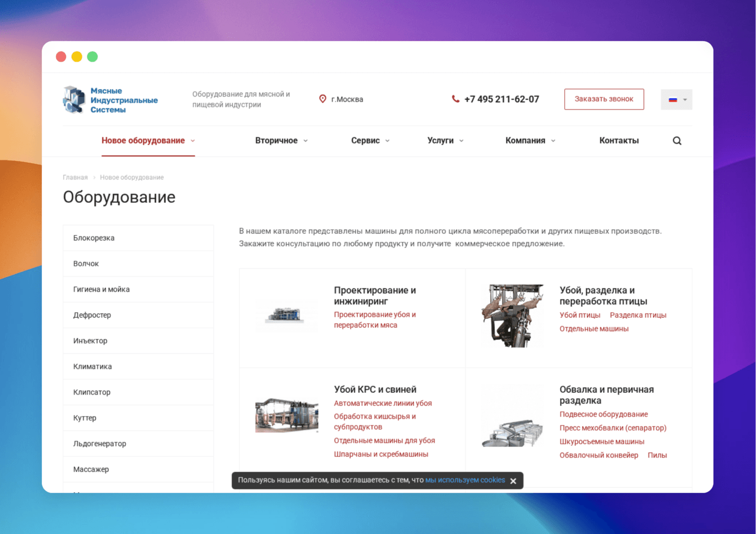Open the Вторичное menu item

click(x=276, y=141)
